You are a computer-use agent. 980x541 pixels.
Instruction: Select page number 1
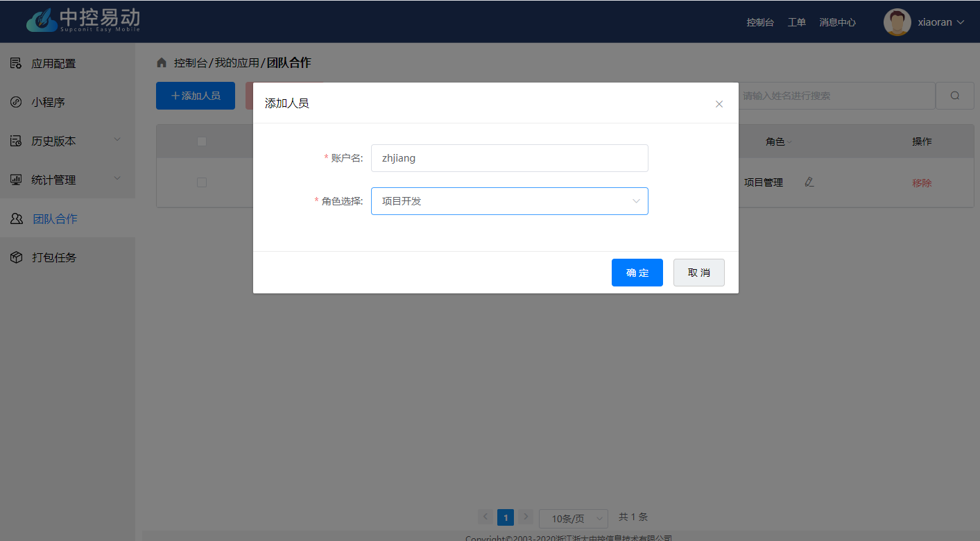[x=506, y=517]
